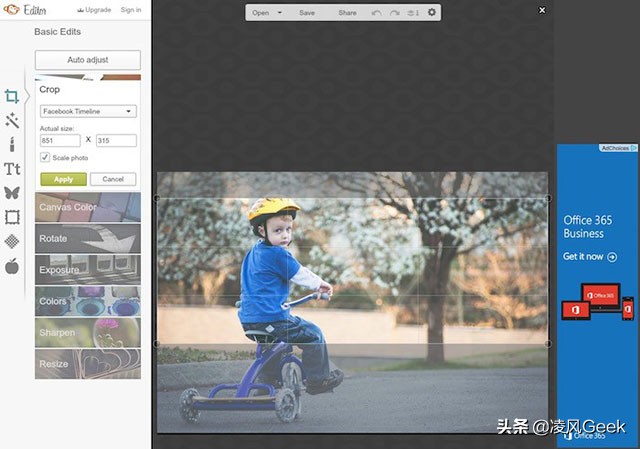Viewport: 640px width, 449px height.
Task: Open the layers icon in toolbar
Action: click(x=413, y=13)
